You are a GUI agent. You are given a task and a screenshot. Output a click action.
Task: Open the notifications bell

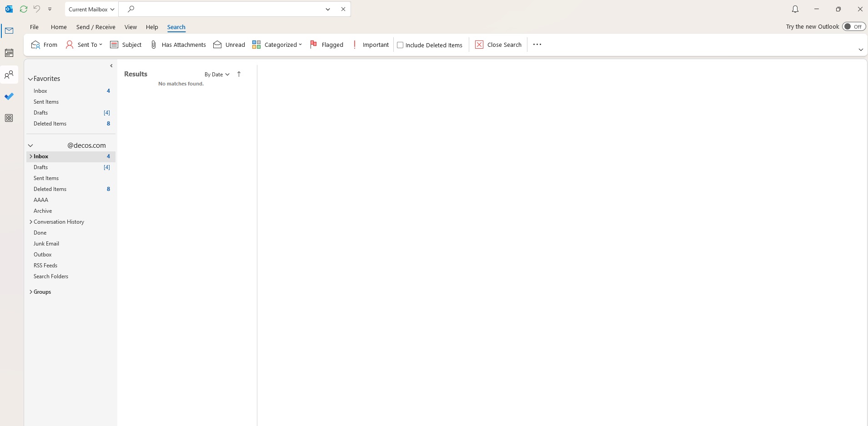(795, 9)
